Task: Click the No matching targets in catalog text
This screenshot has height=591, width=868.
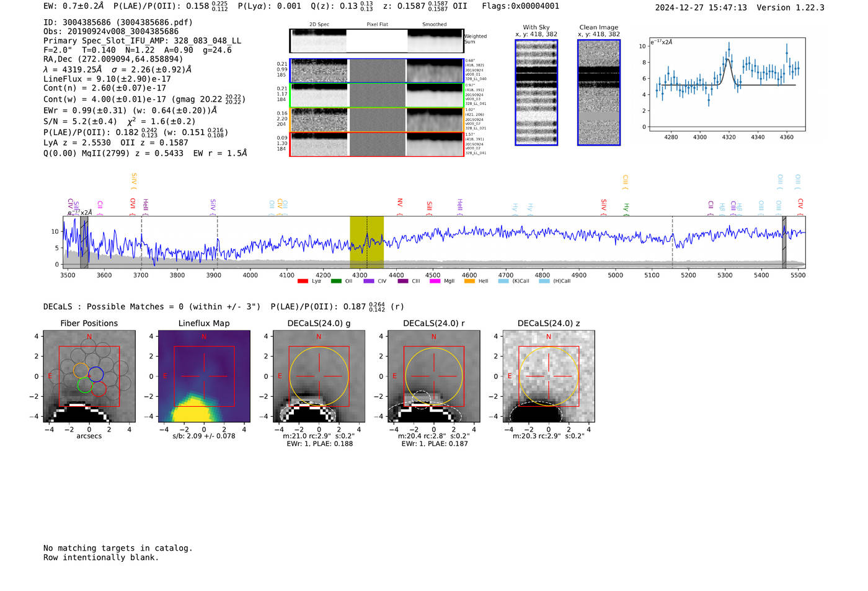Action: tap(118, 548)
